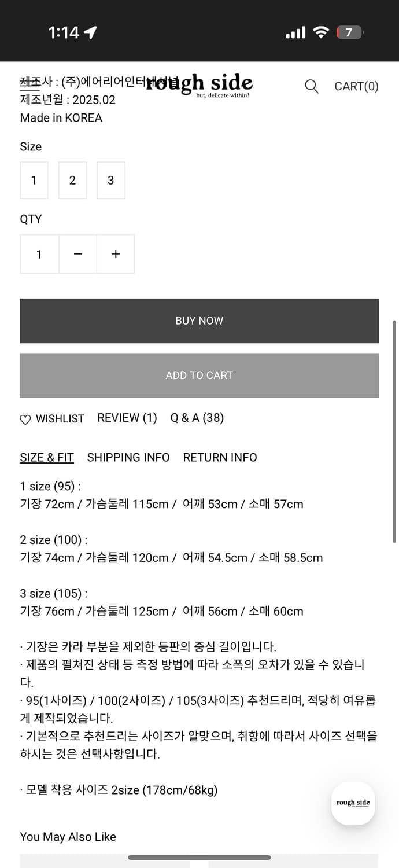View the SIZE & FIT section
The image size is (399, 868).
(x=46, y=457)
